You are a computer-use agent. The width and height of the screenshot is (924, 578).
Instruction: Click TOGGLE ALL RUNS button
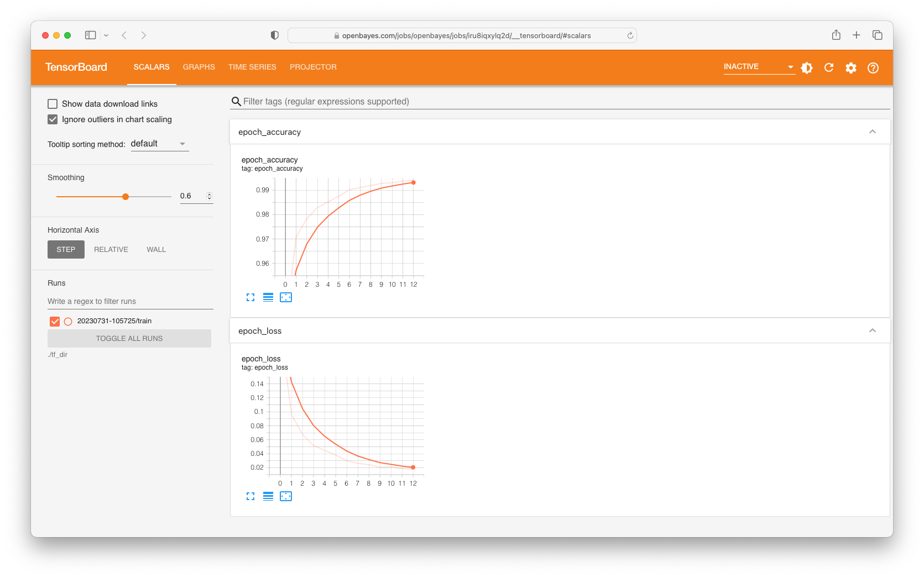[x=129, y=339]
